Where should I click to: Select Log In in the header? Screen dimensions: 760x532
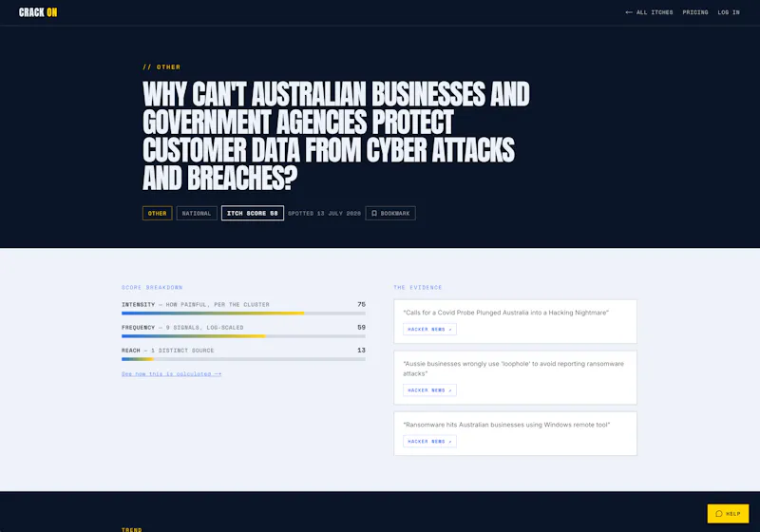pyautogui.click(x=729, y=12)
